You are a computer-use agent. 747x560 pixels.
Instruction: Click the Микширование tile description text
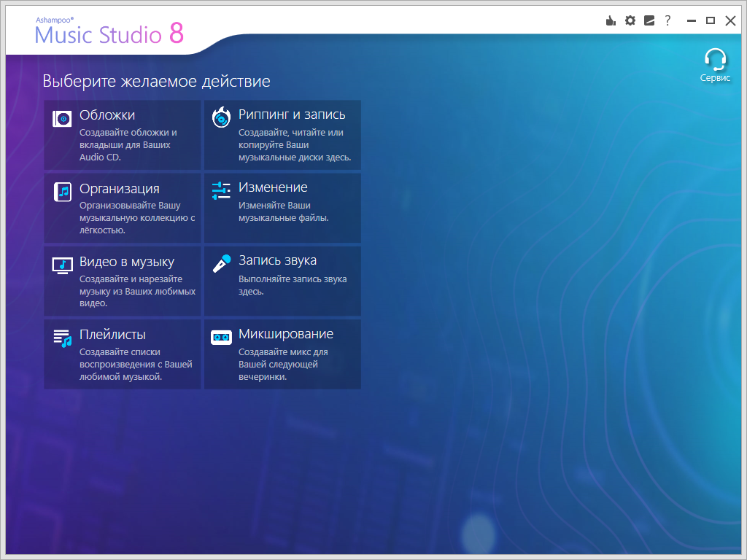[283, 364]
